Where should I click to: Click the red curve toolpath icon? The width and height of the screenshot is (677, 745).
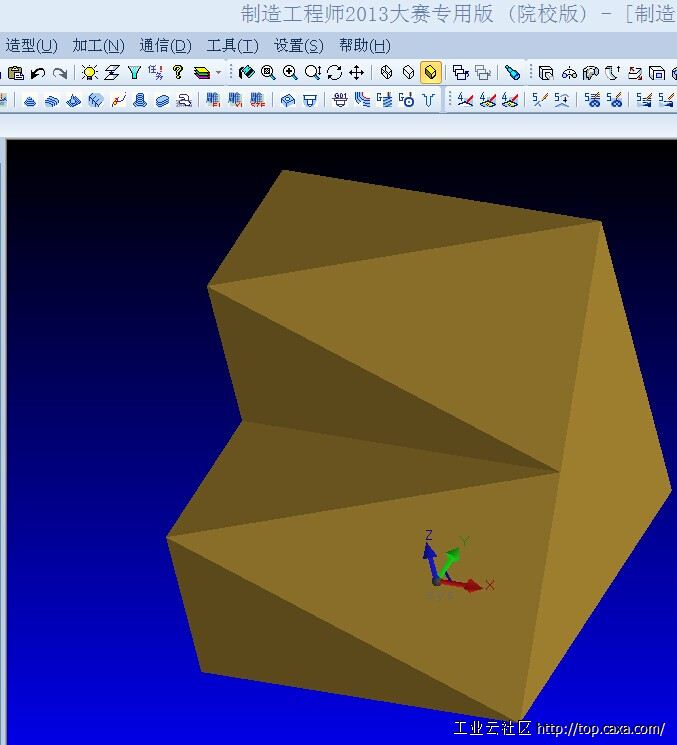[118, 100]
